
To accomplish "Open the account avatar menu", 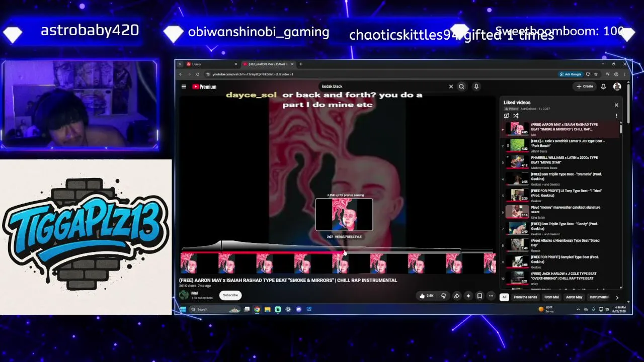I will pos(617,86).
